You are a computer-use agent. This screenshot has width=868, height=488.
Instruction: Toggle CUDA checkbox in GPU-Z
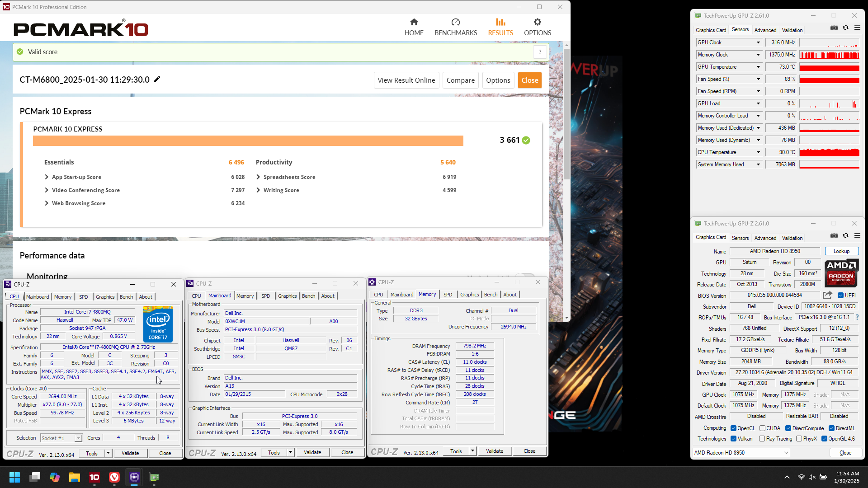coord(762,428)
